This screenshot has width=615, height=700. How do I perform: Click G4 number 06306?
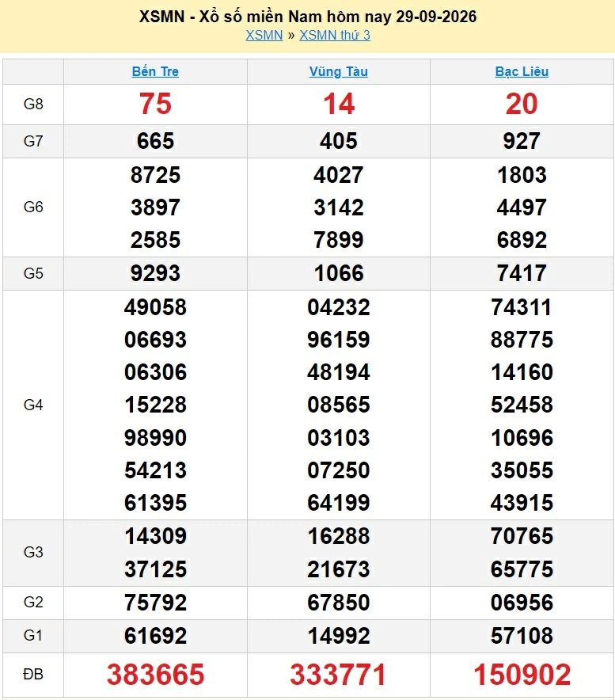(x=155, y=373)
